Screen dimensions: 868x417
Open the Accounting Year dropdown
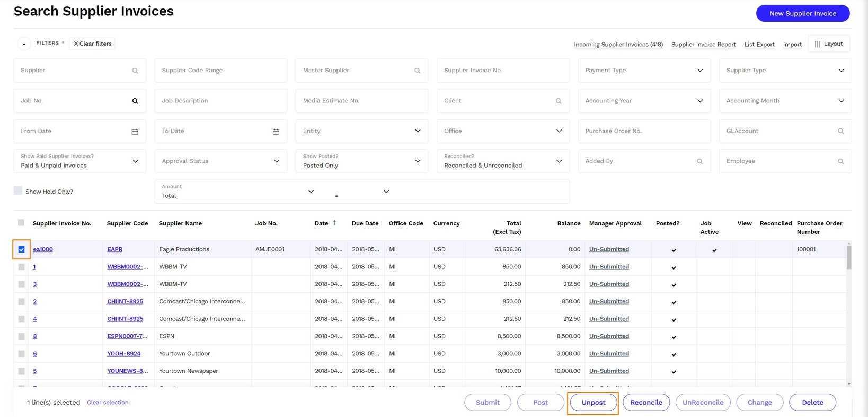(x=644, y=101)
